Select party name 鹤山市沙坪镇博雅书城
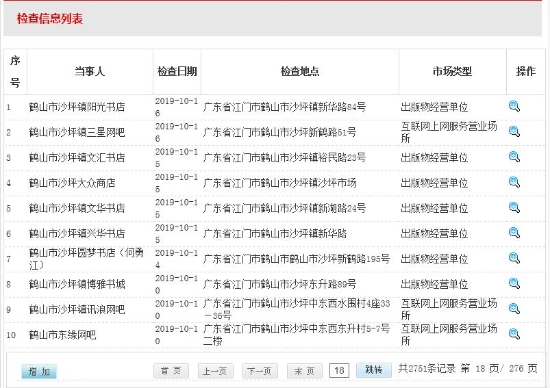This screenshot has width=550, height=388. pos(77,284)
